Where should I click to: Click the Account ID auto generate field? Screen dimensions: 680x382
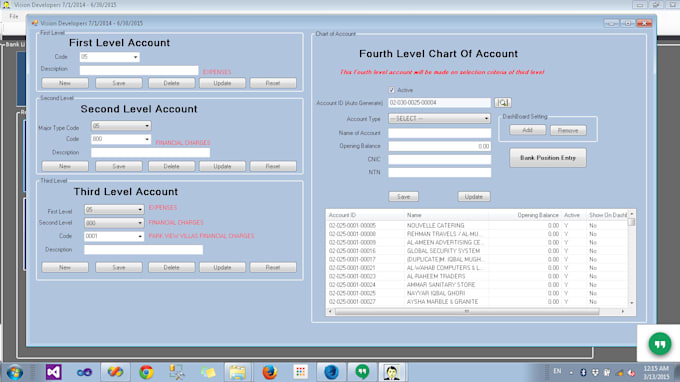(x=439, y=103)
